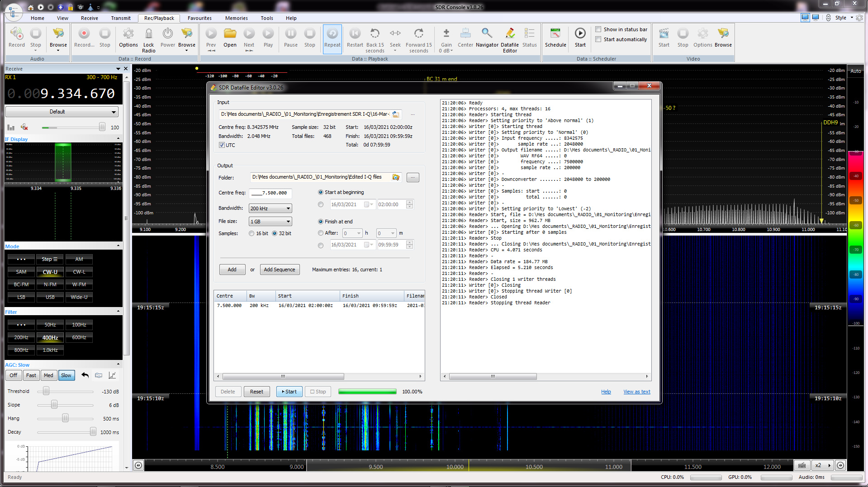This screenshot has width=868, height=487.
Task: Switch to the Favourites ribbon tab
Action: [199, 18]
